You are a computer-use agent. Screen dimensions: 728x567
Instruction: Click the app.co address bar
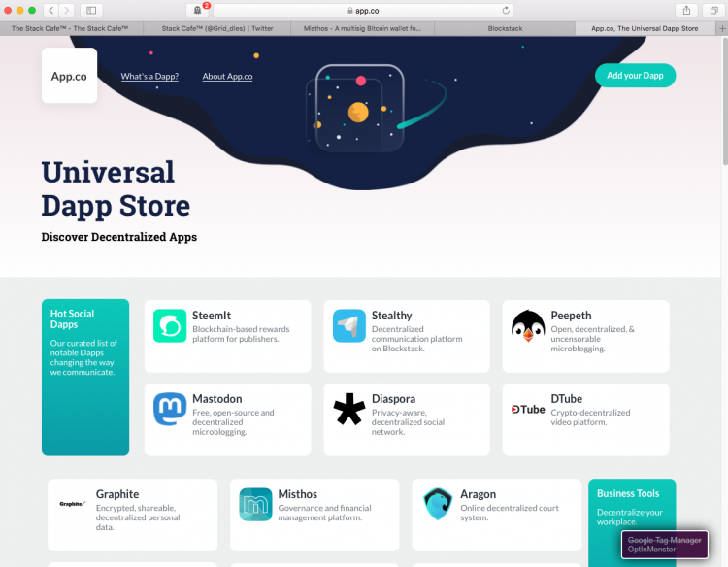coord(363,10)
